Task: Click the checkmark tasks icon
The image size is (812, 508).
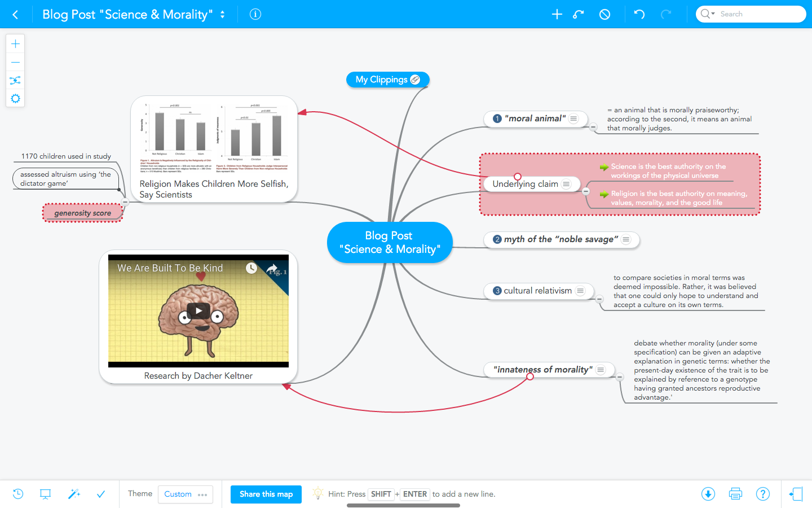Action: pos(101,494)
